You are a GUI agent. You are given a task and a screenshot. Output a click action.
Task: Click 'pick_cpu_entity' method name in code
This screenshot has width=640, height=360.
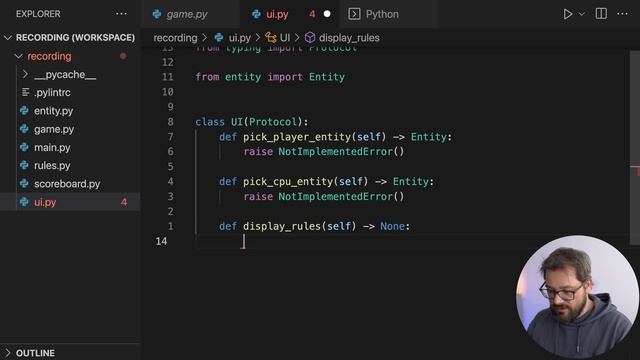coord(288,182)
